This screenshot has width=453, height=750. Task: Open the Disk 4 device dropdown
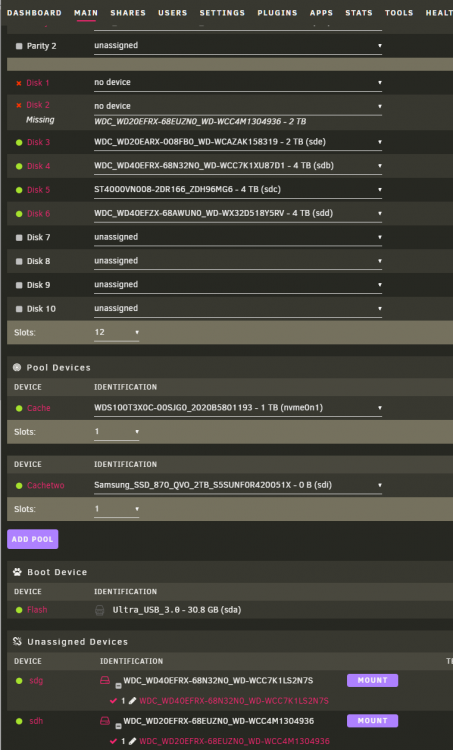(238, 166)
